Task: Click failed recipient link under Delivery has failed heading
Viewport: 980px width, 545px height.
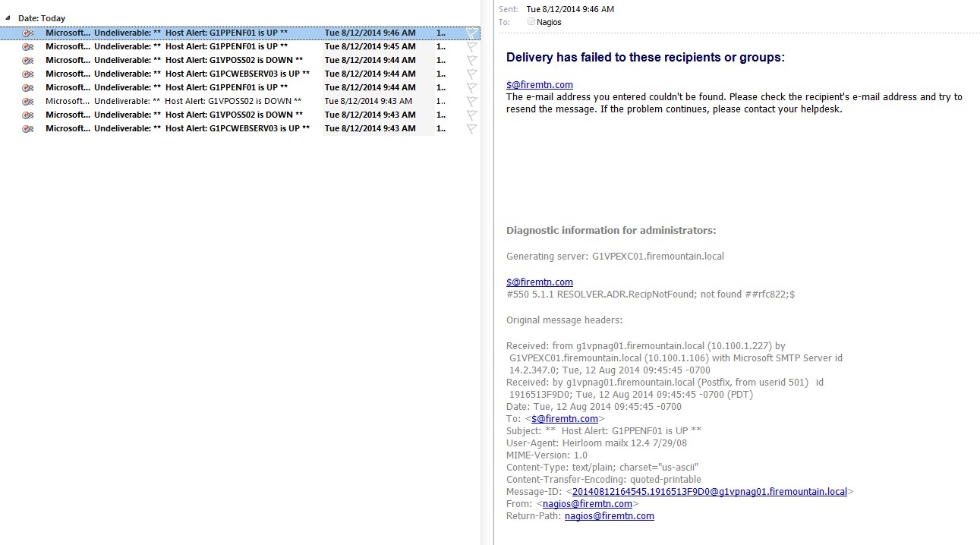Action: pyautogui.click(x=539, y=85)
